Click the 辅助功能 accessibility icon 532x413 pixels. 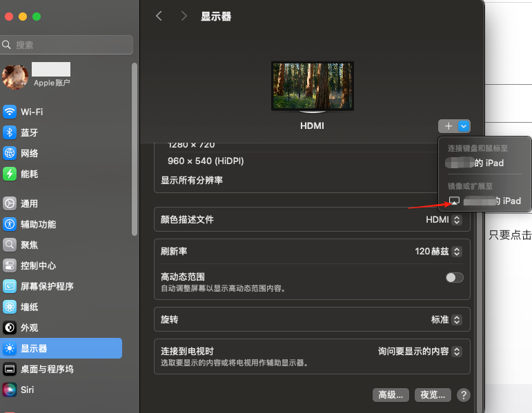[10, 224]
